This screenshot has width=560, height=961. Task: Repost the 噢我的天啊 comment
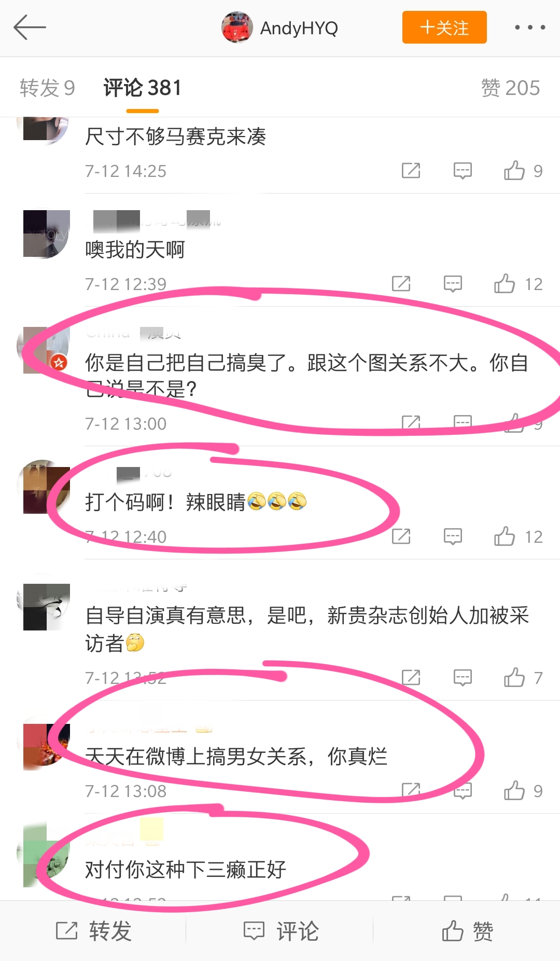[x=401, y=284]
